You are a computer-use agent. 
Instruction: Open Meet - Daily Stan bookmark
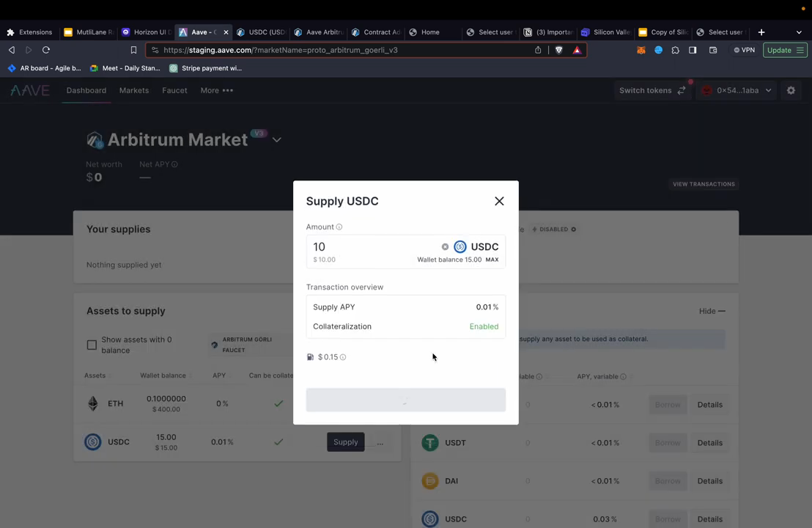click(125, 68)
